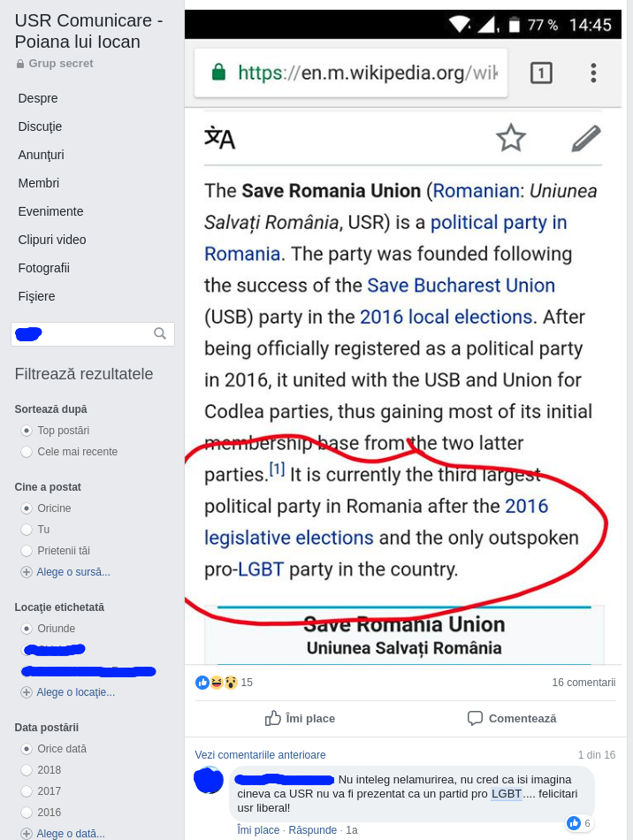The image size is (633, 840).
Task: Select the 2017 post date filter
Action: coord(27,791)
